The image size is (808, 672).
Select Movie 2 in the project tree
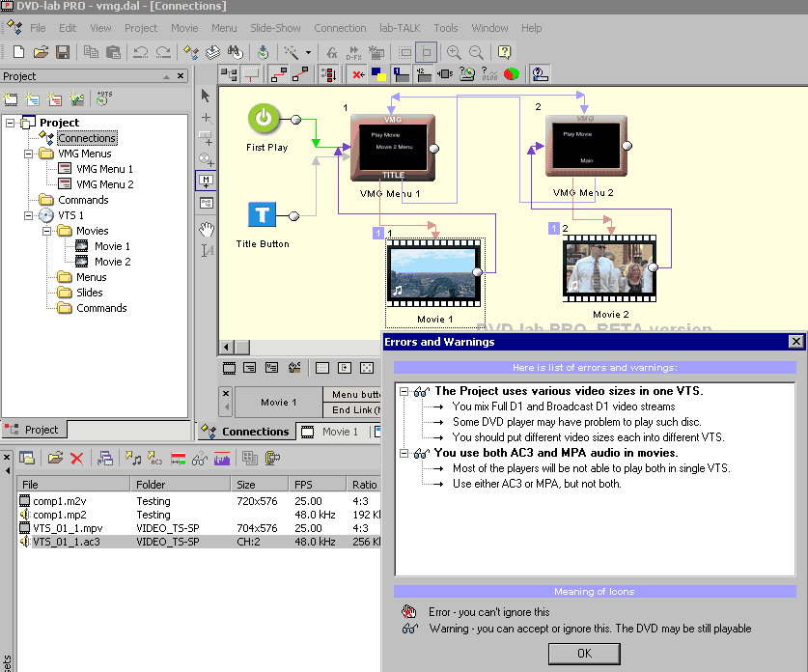pyautogui.click(x=112, y=262)
